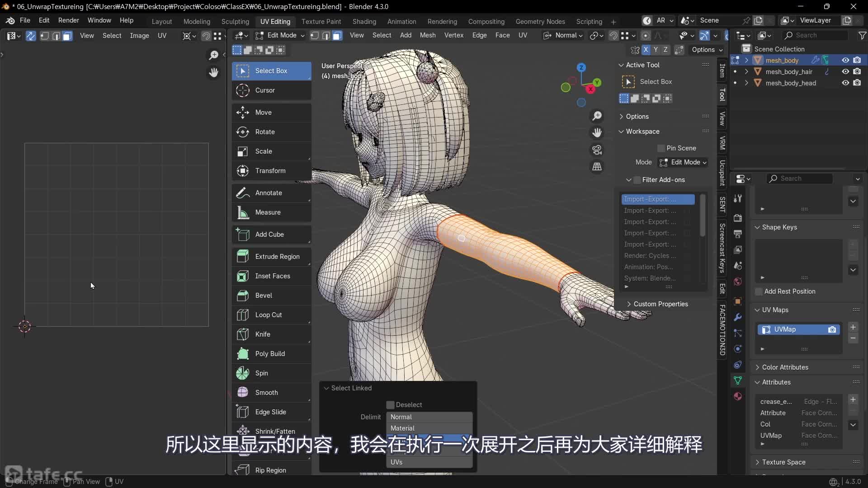Switch to the Shading workspace tab
Screen dimensions: 868x488
[x=364, y=21]
